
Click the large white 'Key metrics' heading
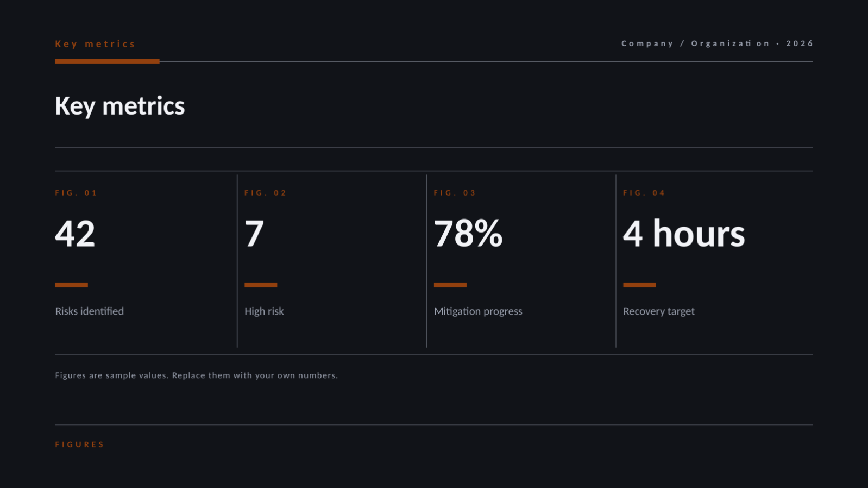(x=120, y=106)
